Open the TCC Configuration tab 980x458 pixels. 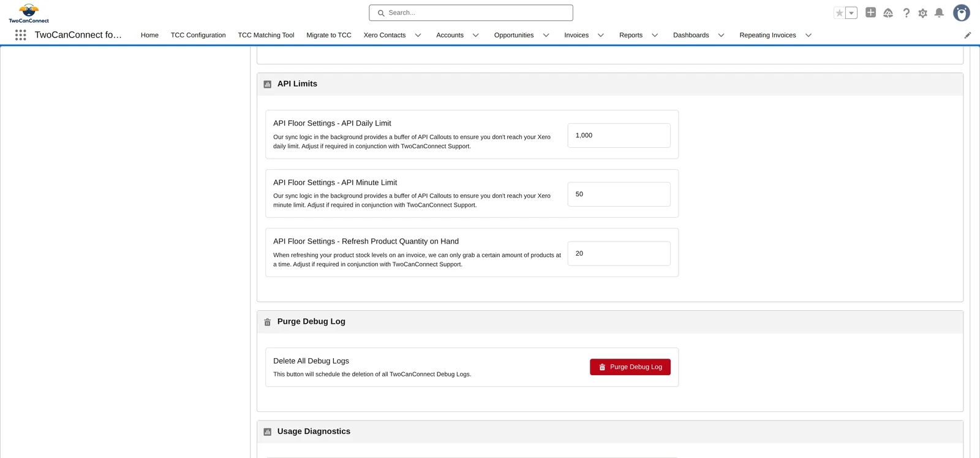198,35
